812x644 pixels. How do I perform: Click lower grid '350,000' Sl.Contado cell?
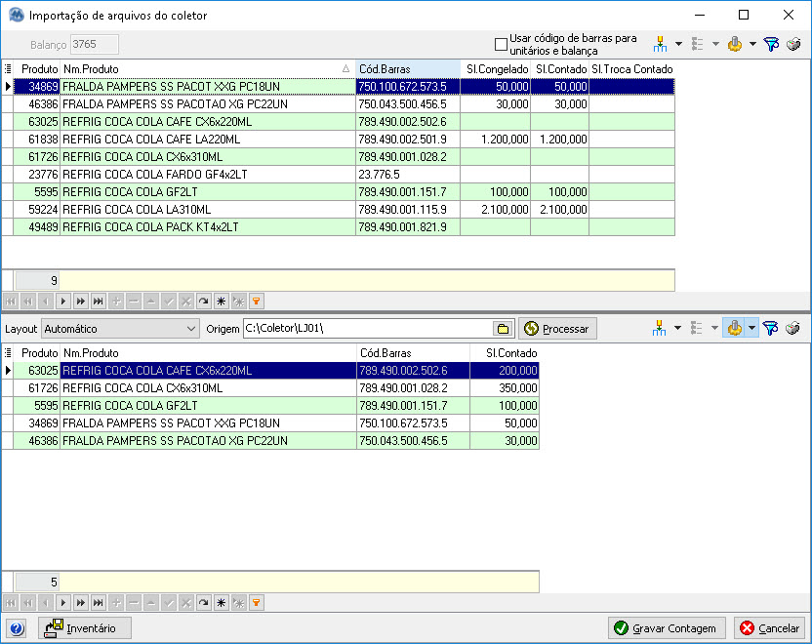505,388
